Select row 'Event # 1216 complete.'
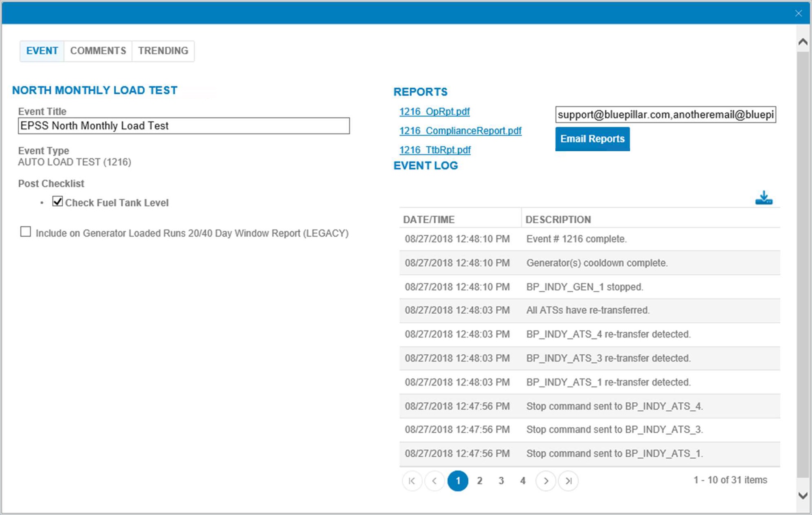This screenshot has width=812, height=515. pyautogui.click(x=590, y=239)
